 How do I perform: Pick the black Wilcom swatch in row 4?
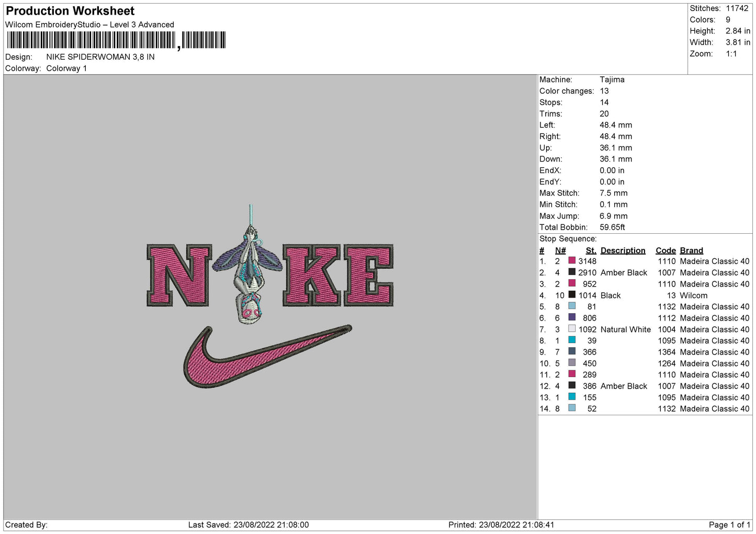click(x=572, y=295)
